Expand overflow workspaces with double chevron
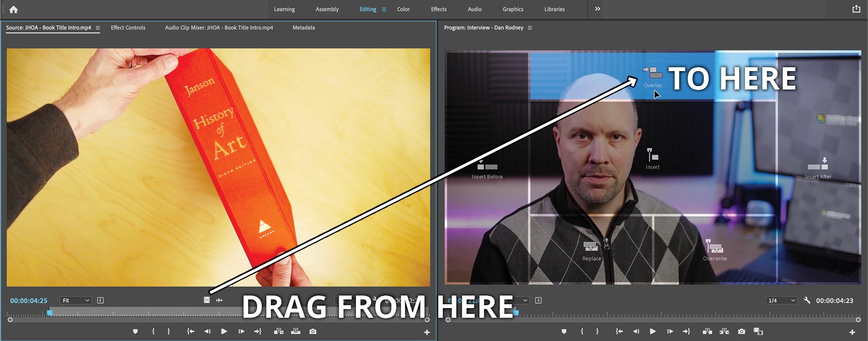The width and height of the screenshot is (868, 341). click(597, 9)
